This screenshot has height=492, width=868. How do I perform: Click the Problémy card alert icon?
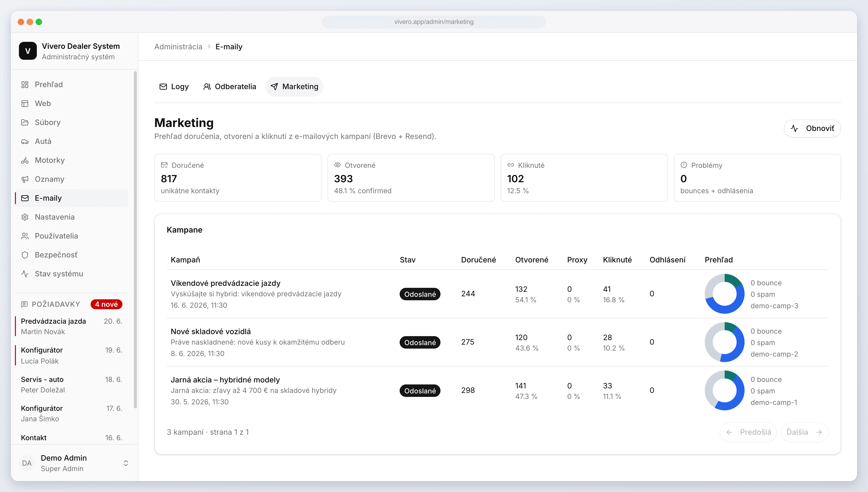pyautogui.click(x=684, y=165)
